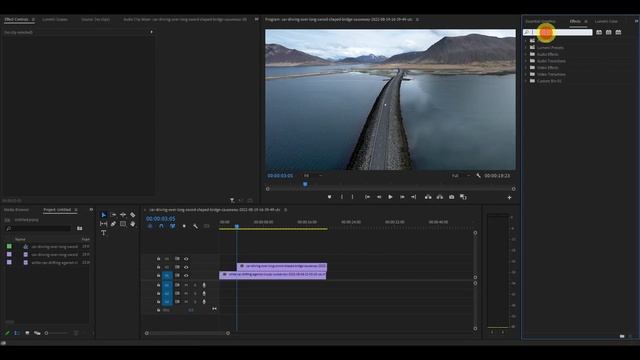
Task: Select the Rectangle tool
Action: tap(123, 224)
